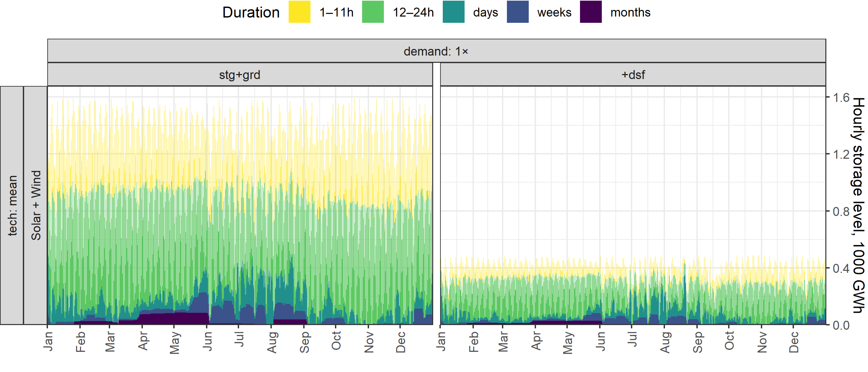Click the 'Solar + Wind' row strip
868x372 pixels.
point(36,205)
